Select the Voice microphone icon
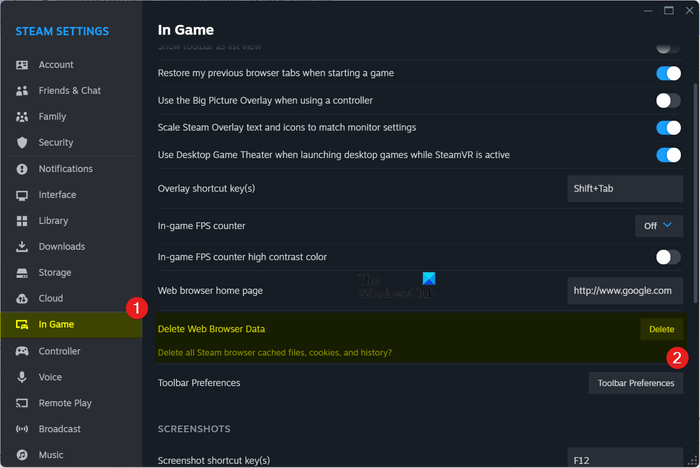700x468 pixels. tap(22, 378)
